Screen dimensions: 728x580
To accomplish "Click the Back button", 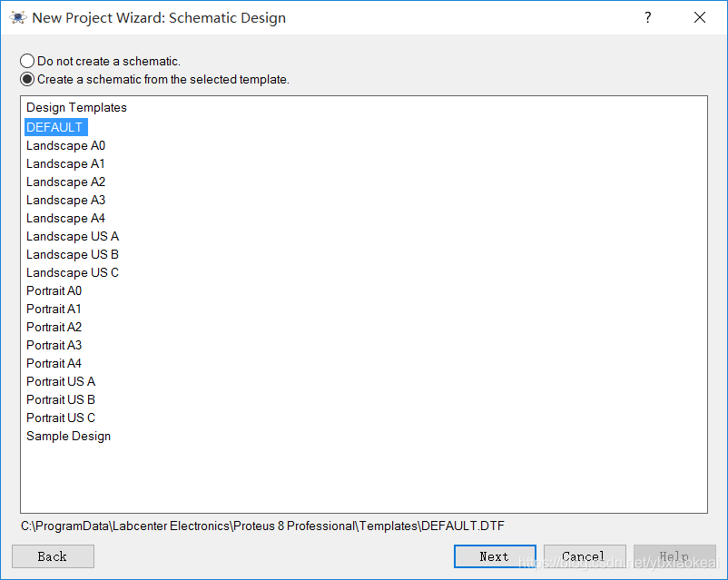I will [x=53, y=556].
